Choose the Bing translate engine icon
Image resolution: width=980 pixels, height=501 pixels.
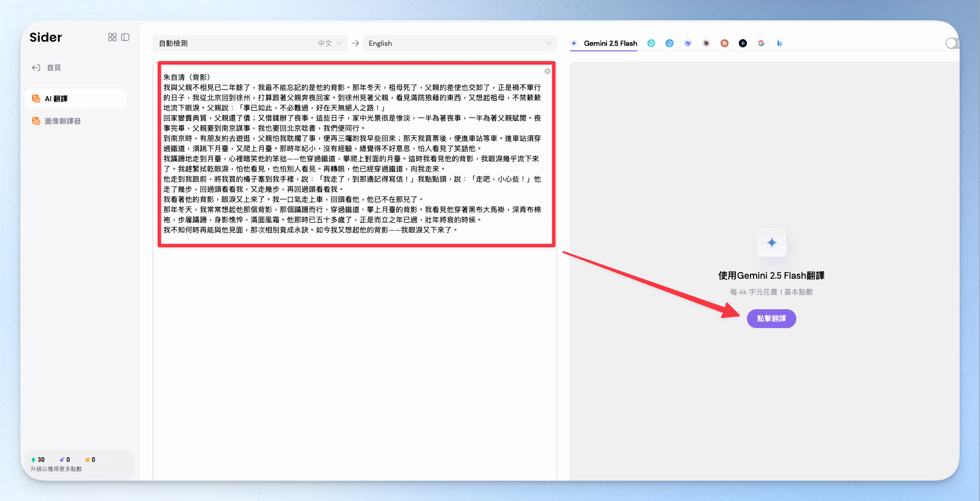[779, 43]
